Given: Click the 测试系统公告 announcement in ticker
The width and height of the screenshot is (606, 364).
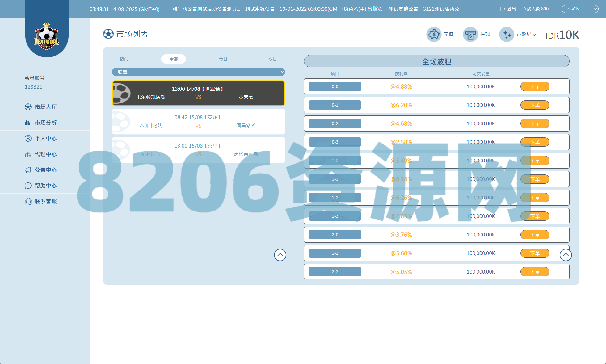Looking at the screenshot, I should click(260, 9).
